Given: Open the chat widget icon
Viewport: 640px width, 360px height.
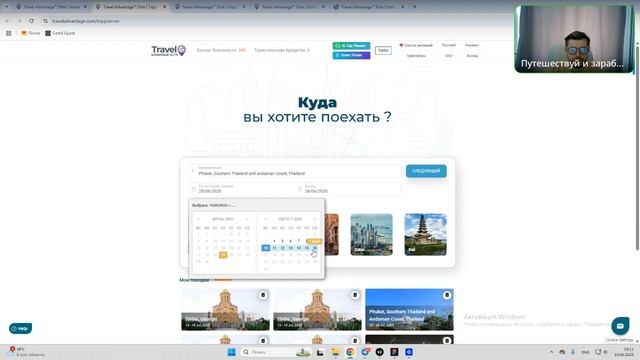Looking at the screenshot, I should click(620, 326).
